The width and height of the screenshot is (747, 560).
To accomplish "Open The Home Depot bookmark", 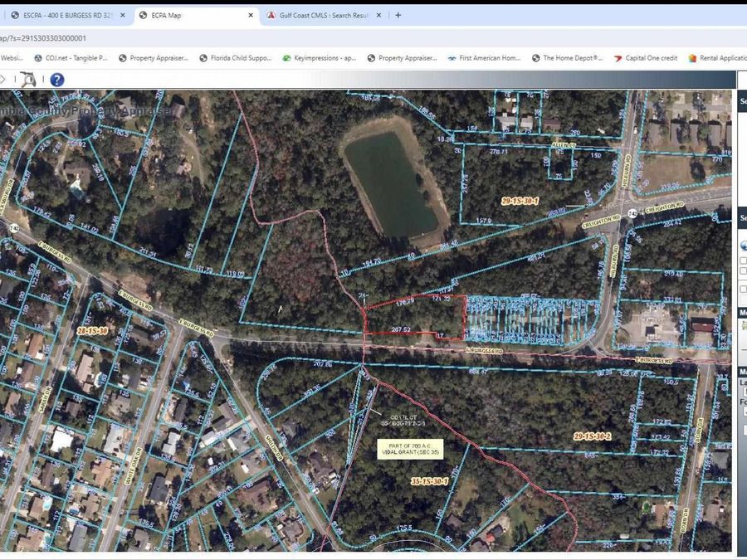I will point(578,58).
